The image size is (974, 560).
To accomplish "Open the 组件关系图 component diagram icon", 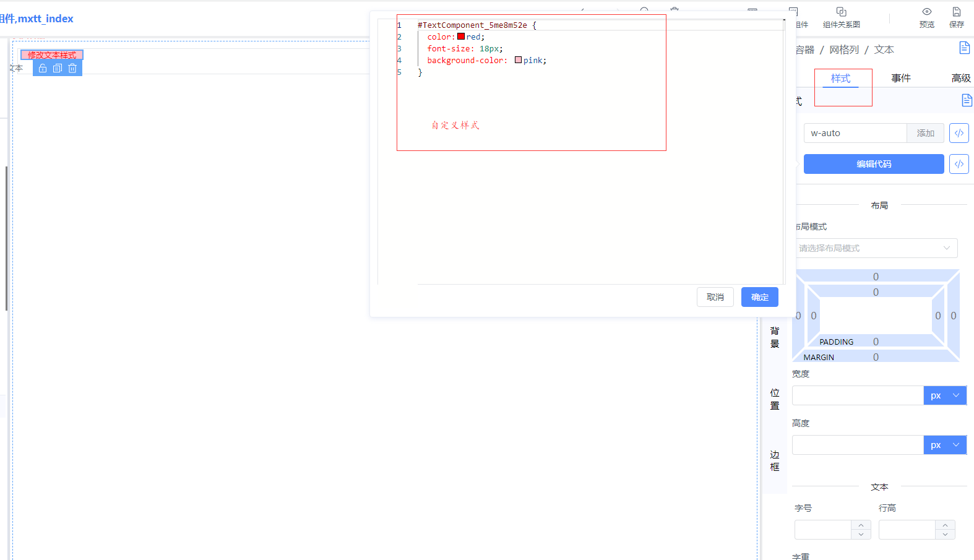I will click(842, 12).
